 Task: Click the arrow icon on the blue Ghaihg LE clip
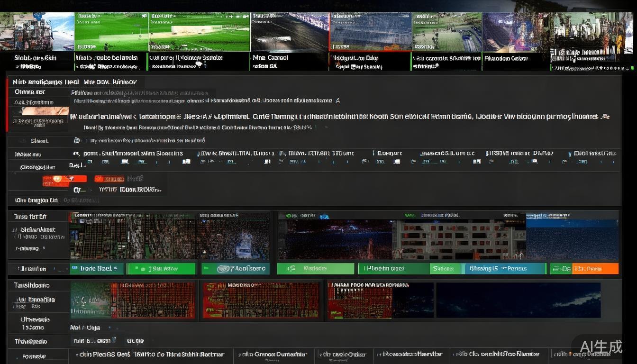pyautogui.click(x=503, y=269)
